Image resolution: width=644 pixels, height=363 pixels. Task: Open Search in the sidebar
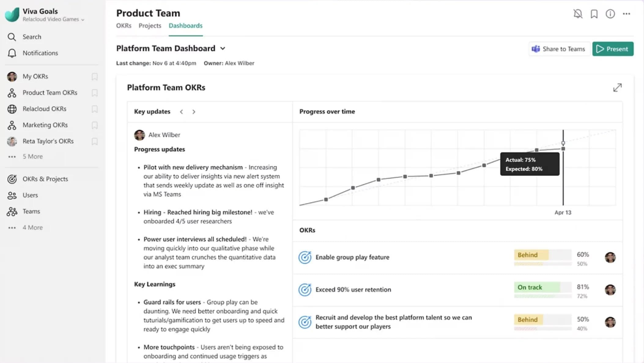coord(32,37)
